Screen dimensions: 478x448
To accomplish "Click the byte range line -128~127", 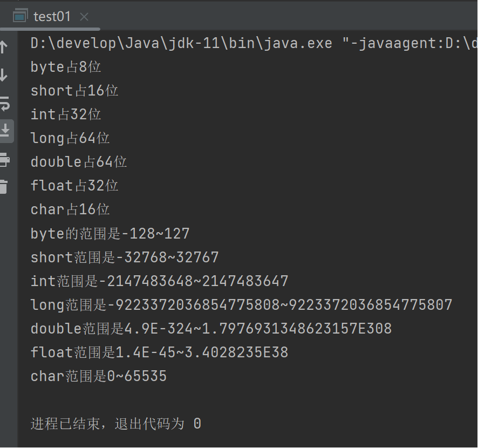I will pos(110,234).
